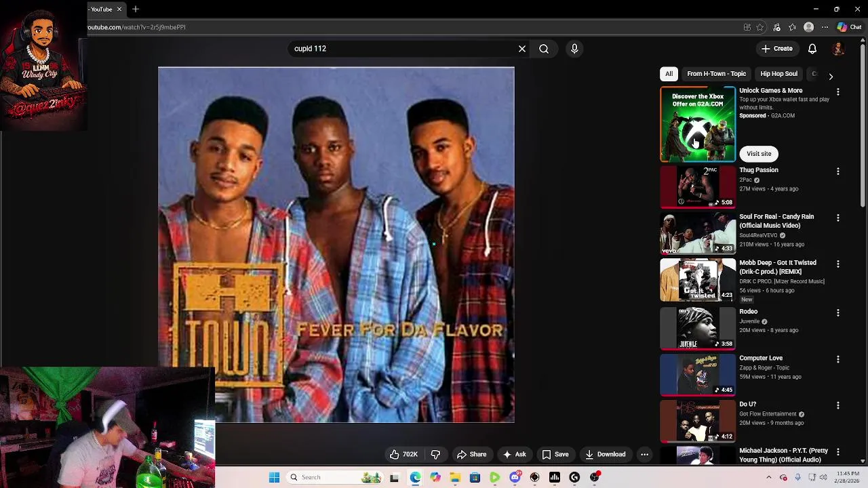The width and height of the screenshot is (868, 488).
Task: Open the Thug Passion 2Pac thumbnail
Action: point(698,187)
